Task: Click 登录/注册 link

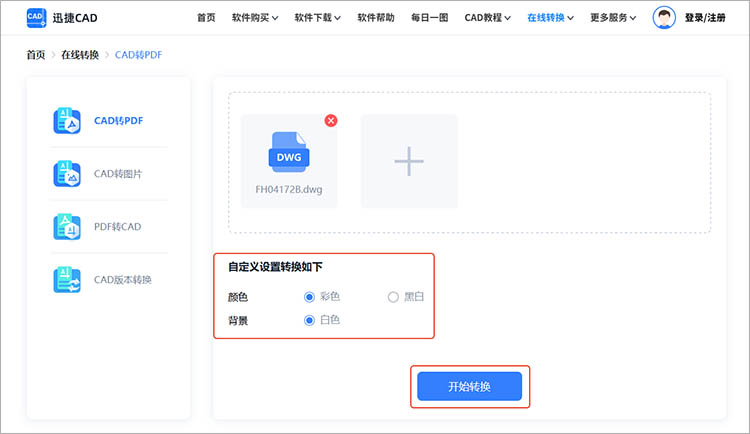Action: 705,18
